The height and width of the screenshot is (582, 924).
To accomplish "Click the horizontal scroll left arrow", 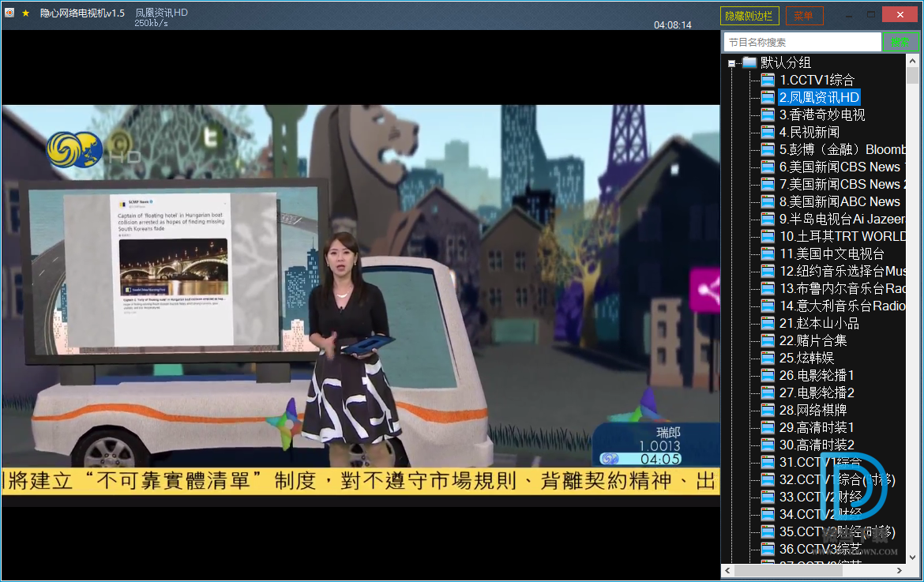I will point(728,570).
